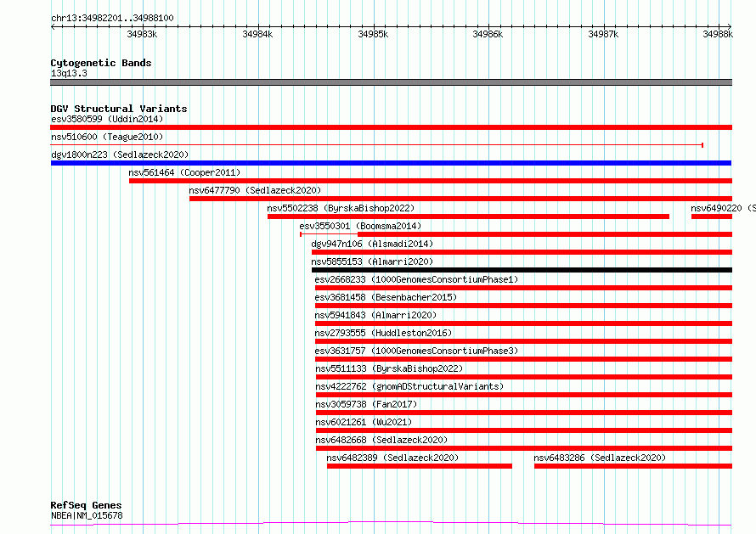Open the dgv1800n223 (Sedlazeck2020) variant label
This screenshot has width=756, height=534.
120,155
